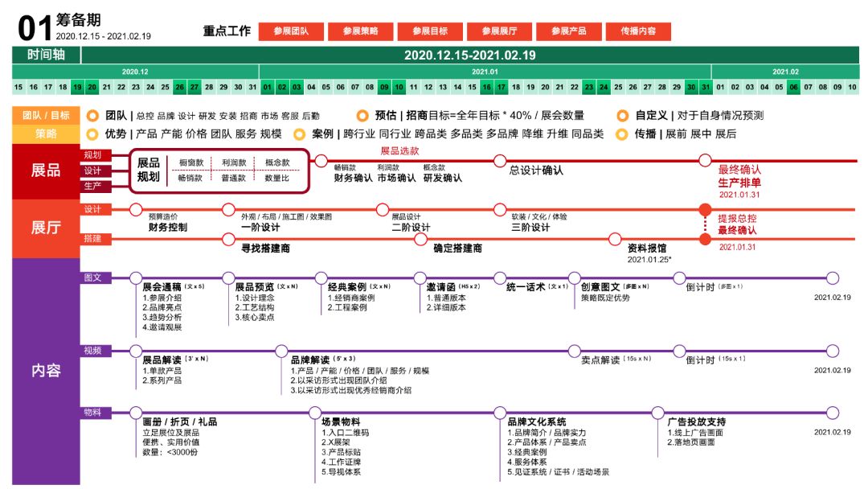Viewport: 868px width, 489px height.
Task: Select the purple node above 邀请函
Action: (x=420, y=278)
